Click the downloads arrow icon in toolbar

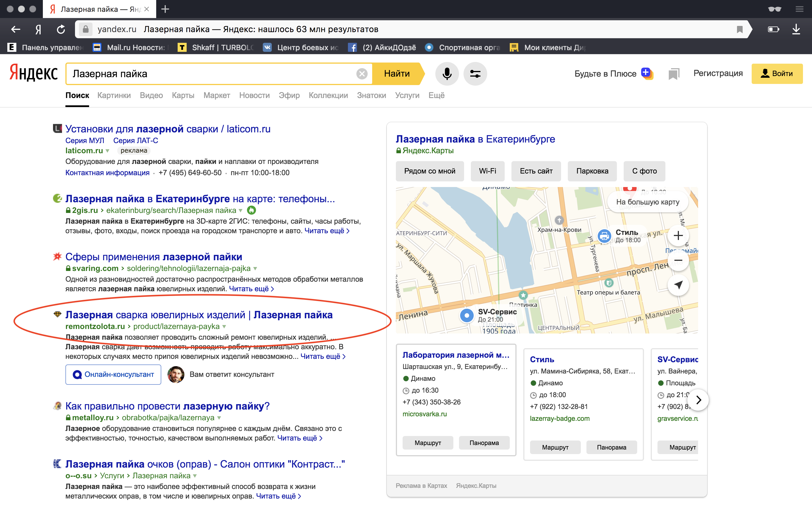796,30
